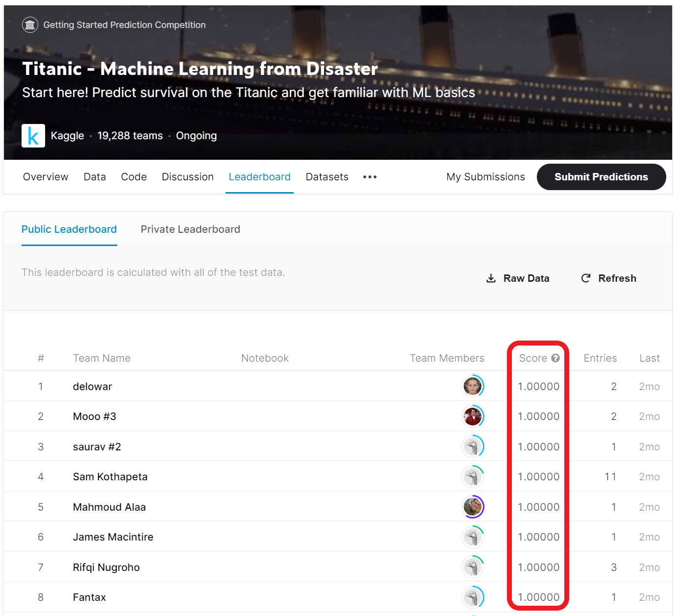Click the Entries column header
This screenshot has width=680, height=616.
tap(600, 358)
